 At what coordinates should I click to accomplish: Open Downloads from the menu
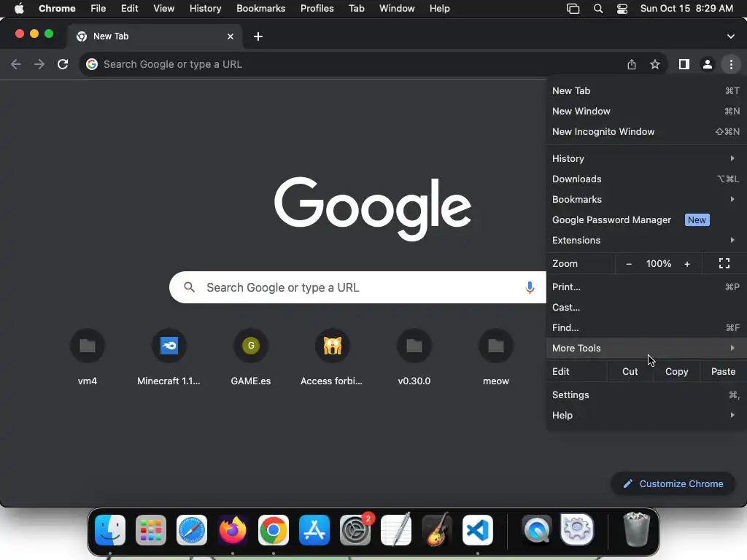pyautogui.click(x=646, y=179)
